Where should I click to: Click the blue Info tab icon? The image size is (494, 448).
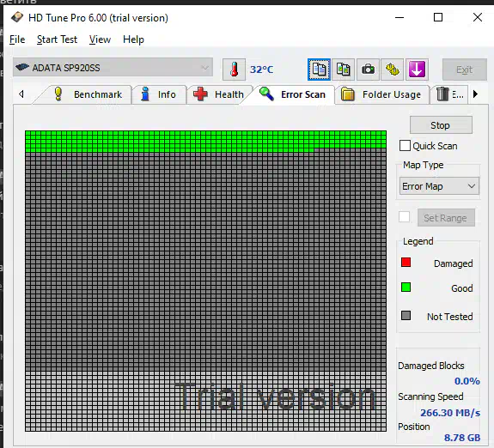[145, 94]
